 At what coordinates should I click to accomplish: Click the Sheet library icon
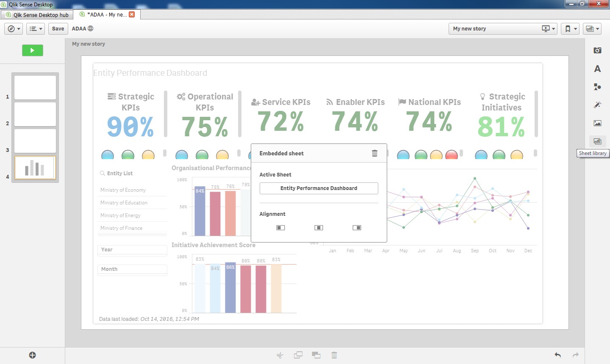(x=597, y=141)
